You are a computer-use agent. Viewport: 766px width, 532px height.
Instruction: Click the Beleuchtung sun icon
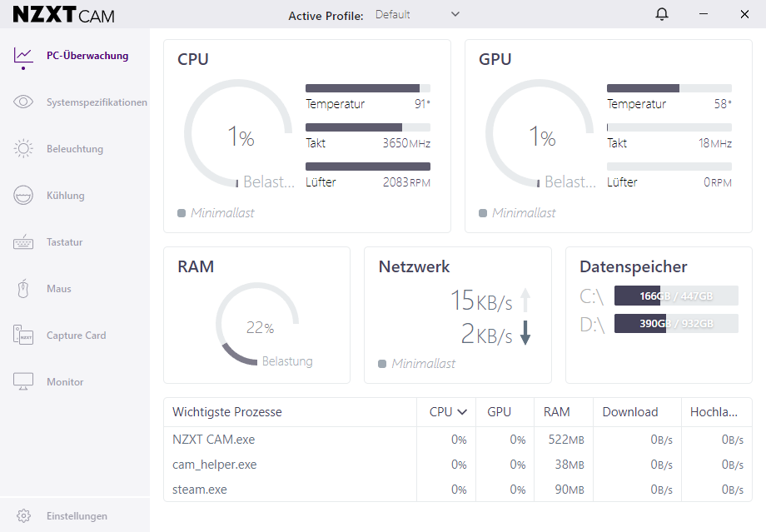click(x=23, y=148)
